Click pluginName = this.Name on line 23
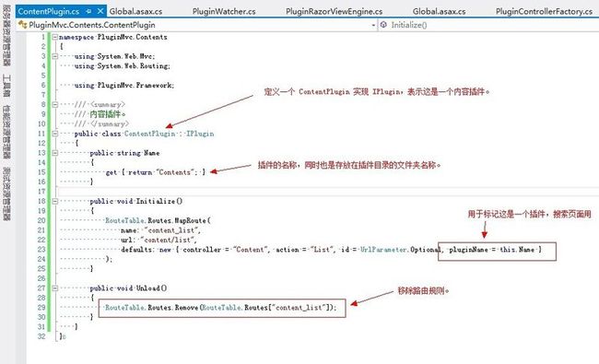The image size is (599, 364). coord(491,250)
